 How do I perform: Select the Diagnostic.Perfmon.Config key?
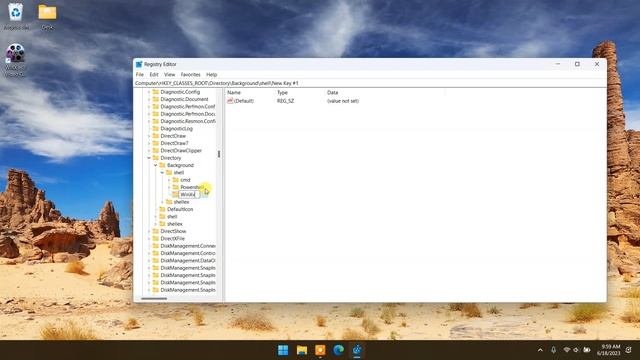pyautogui.click(x=188, y=106)
